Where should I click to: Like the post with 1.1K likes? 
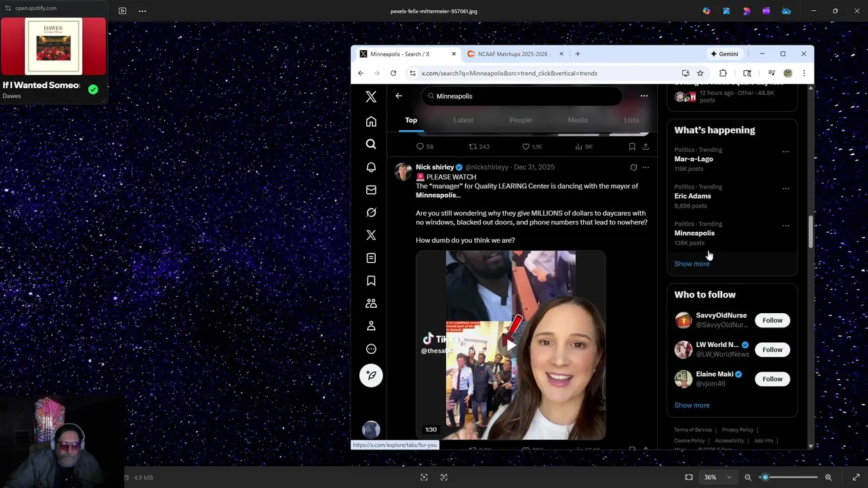526,146
